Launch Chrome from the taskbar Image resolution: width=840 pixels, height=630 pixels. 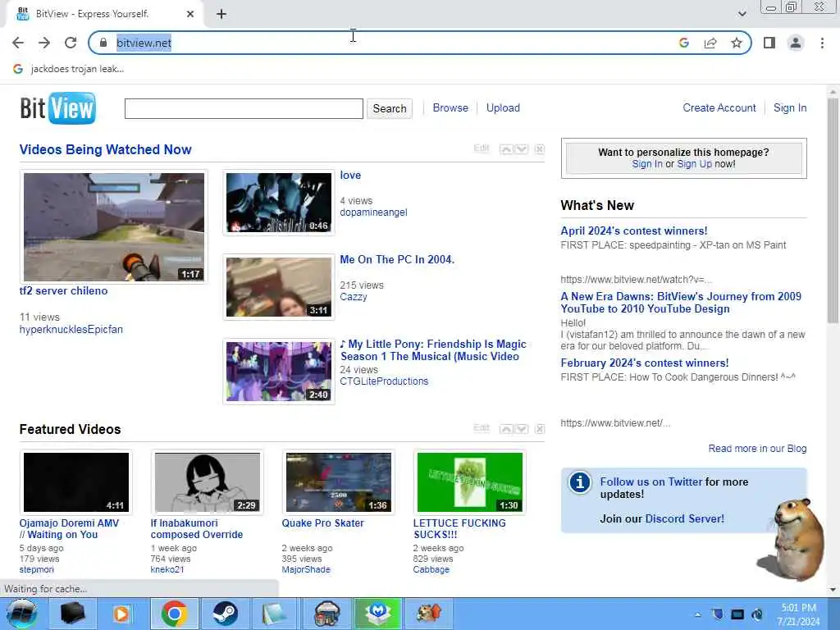tap(174, 614)
